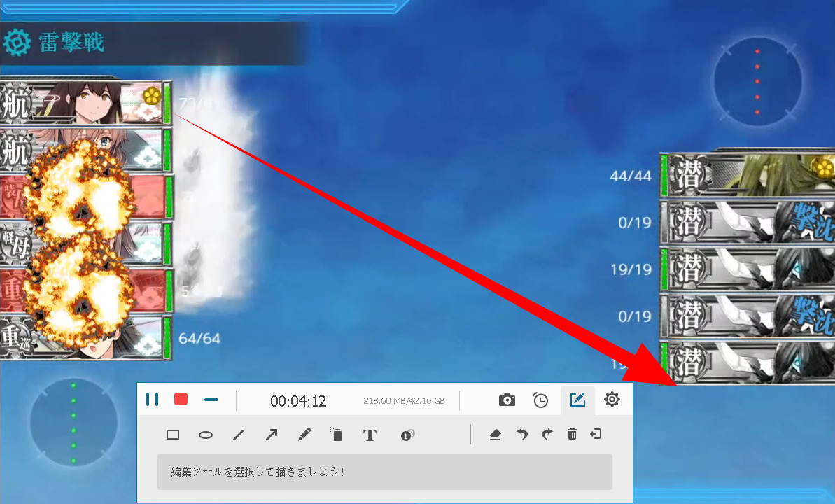Screen dimensions: 835x504
Task: Select the rectangle drawing tool
Action: pyautogui.click(x=173, y=435)
